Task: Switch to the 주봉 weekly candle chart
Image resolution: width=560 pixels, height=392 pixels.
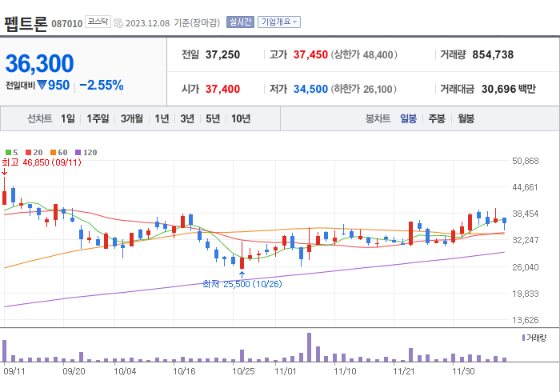Action: point(437,118)
